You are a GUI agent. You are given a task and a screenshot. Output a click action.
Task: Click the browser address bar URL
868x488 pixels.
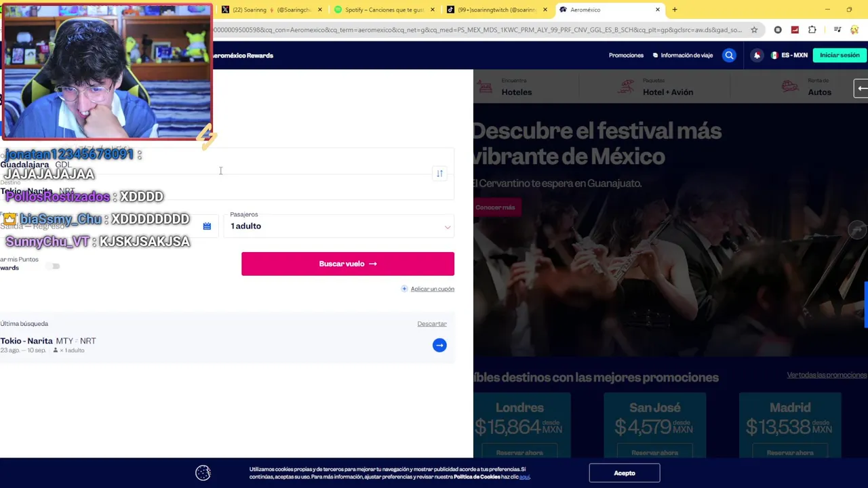pyautogui.click(x=477, y=30)
